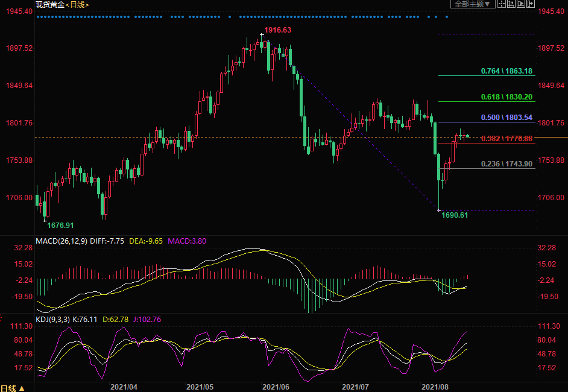Click the crosshair cursor icon
The width and height of the screenshot is (568, 392).
502,4
